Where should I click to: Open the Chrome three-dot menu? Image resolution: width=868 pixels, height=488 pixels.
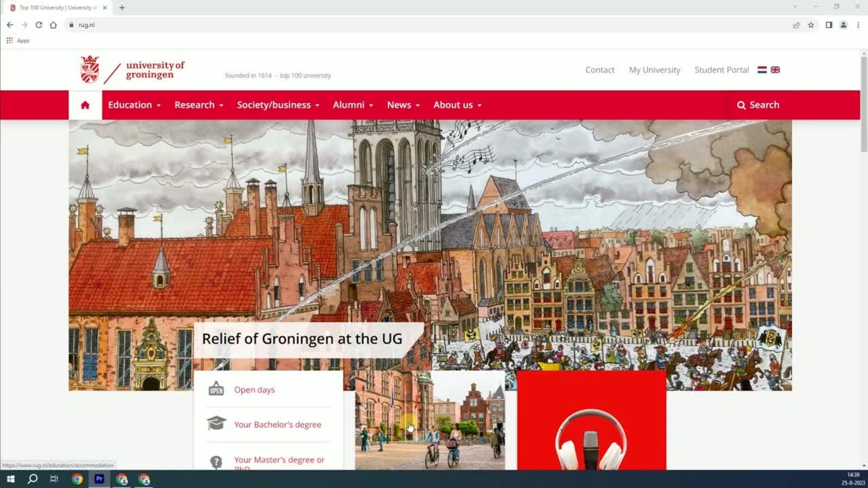(x=858, y=25)
